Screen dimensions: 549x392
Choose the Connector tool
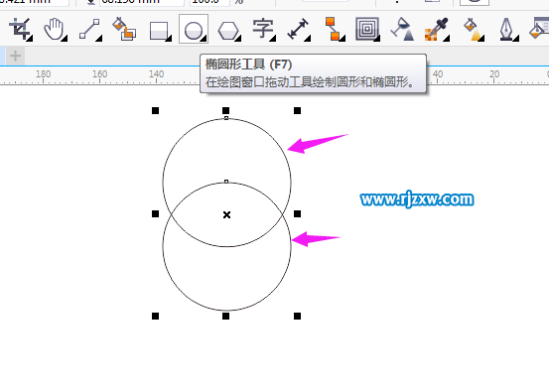click(333, 29)
